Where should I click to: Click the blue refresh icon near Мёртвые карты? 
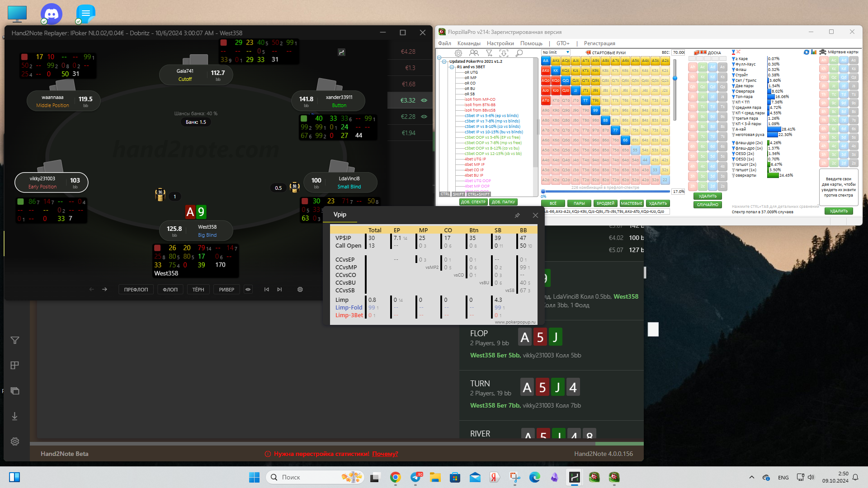tap(807, 52)
